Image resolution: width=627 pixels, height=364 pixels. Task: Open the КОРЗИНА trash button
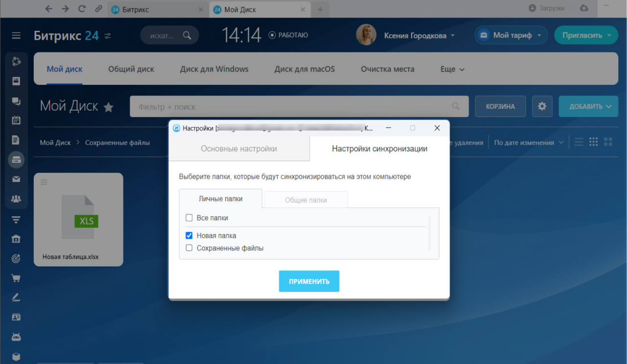tap(500, 106)
